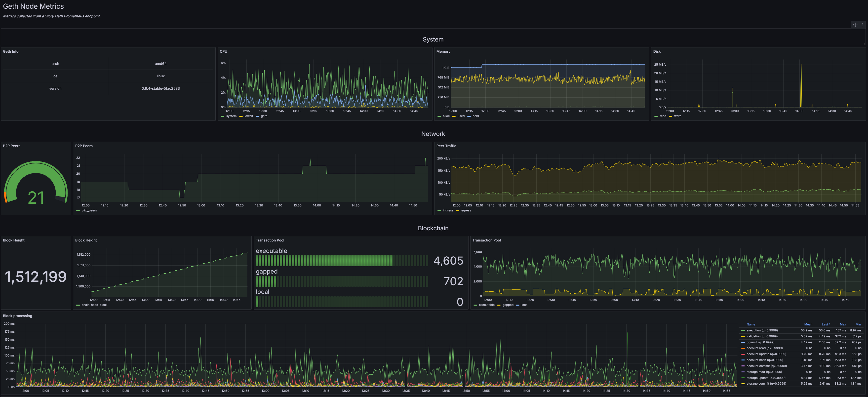Click the yellow egress legend marker
Screen dimensions: 868x397
(x=458, y=211)
